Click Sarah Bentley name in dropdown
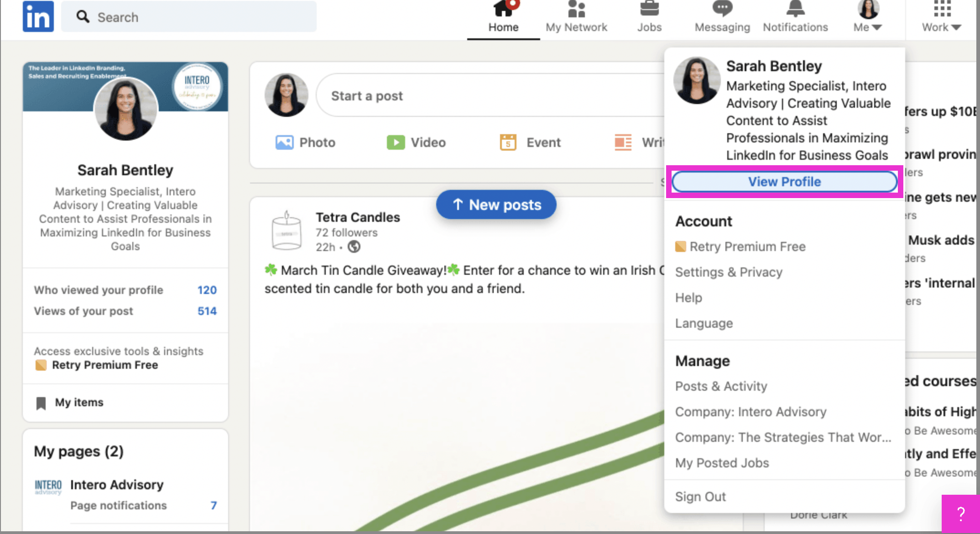 pyautogui.click(x=774, y=66)
